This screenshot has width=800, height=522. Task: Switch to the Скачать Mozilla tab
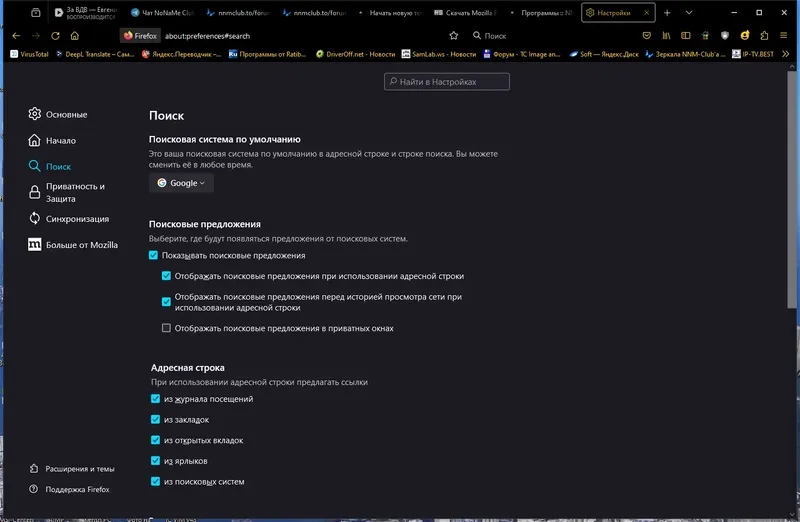pyautogui.click(x=465, y=13)
